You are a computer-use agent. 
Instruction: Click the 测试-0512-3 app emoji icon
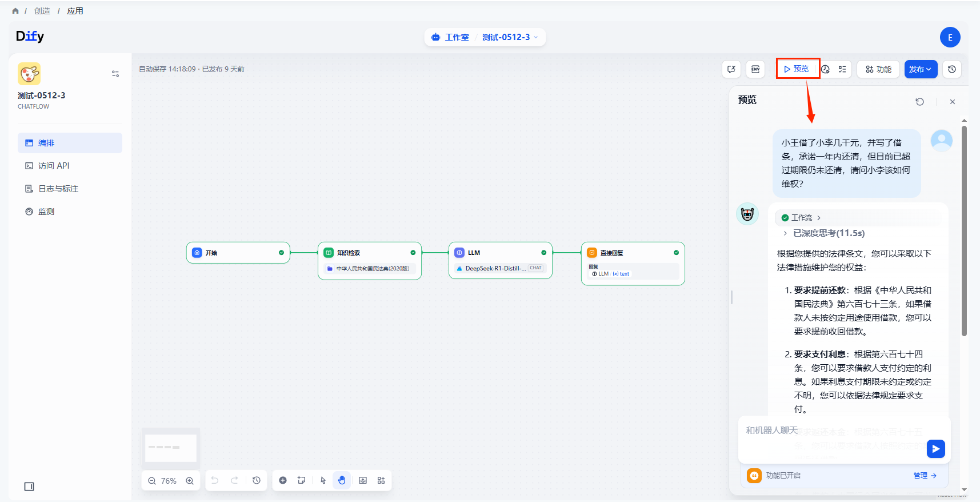point(29,74)
